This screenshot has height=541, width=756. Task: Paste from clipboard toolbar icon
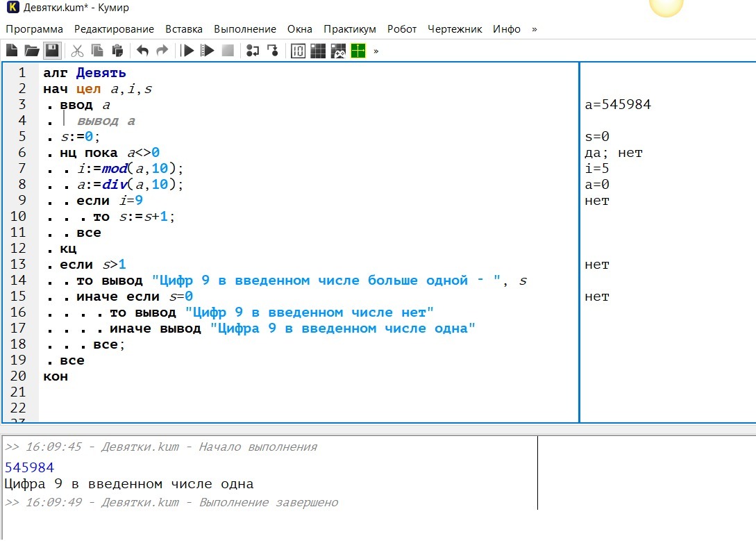pyautogui.click(x=117, y=51)
